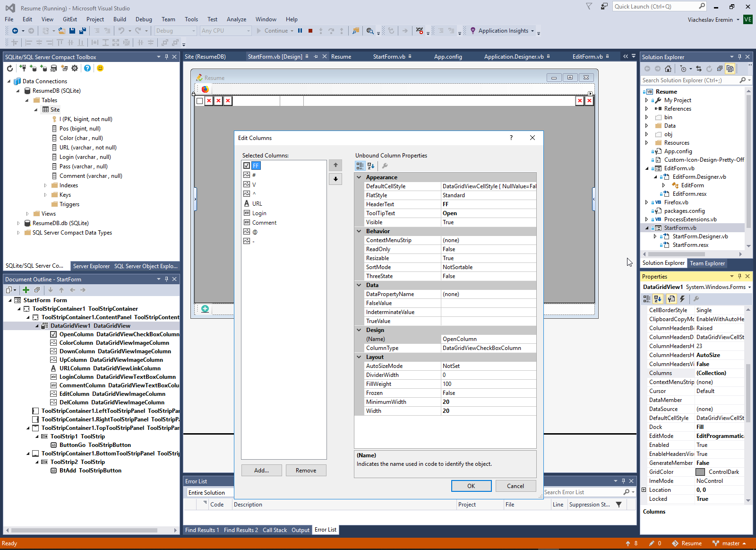Open the SQLite Toolbox help icon

point(87,68)
